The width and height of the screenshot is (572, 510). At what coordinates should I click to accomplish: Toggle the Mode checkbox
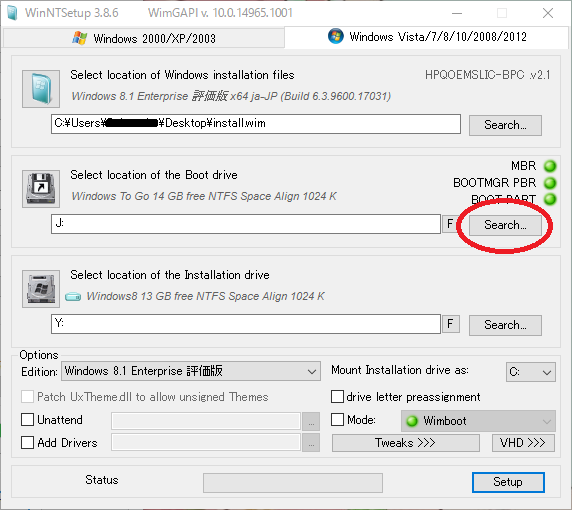pyautogui.click(x=337, y=420)
